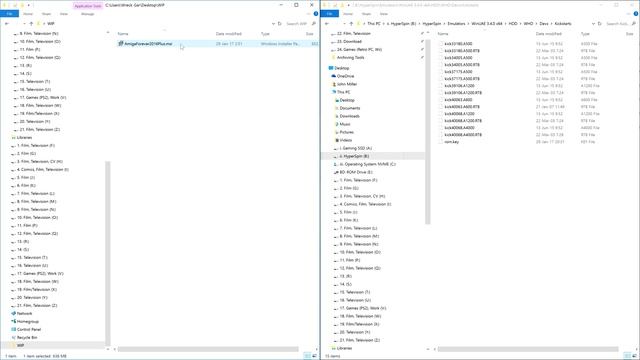Click the Search WIP input field
The height and width of the screenshot is (360, 640).
[296, 24]
